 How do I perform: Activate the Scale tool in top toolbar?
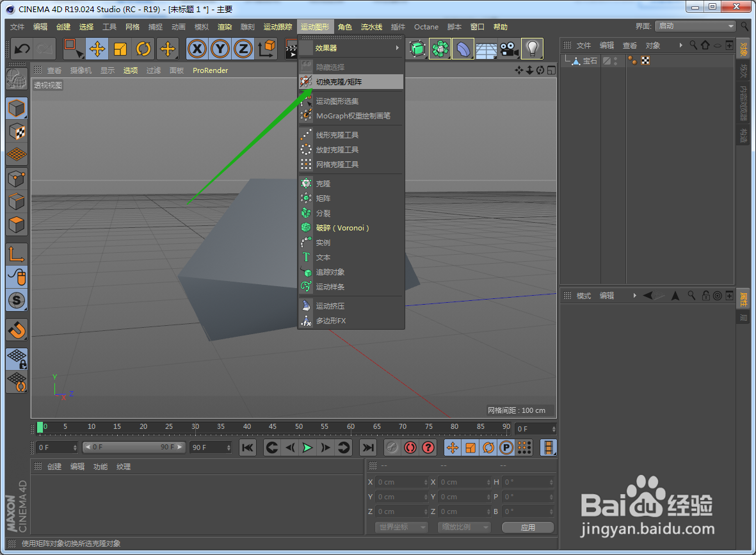point(120,49)
